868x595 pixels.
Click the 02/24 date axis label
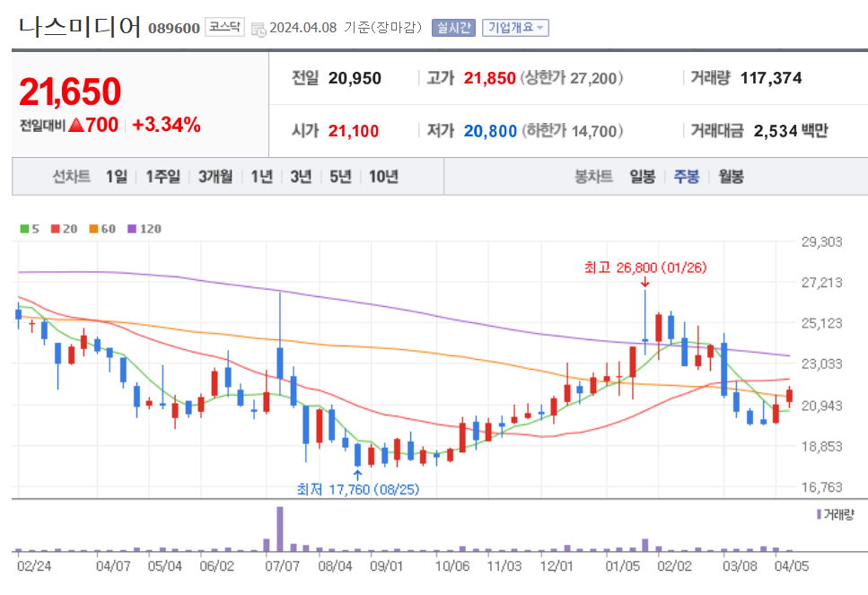tap(34, 566)
